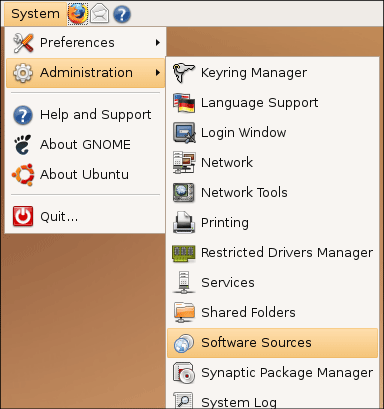Choose About GNOME
The height and width of the screenshot is (409, 384).
[x=85, y=145]
